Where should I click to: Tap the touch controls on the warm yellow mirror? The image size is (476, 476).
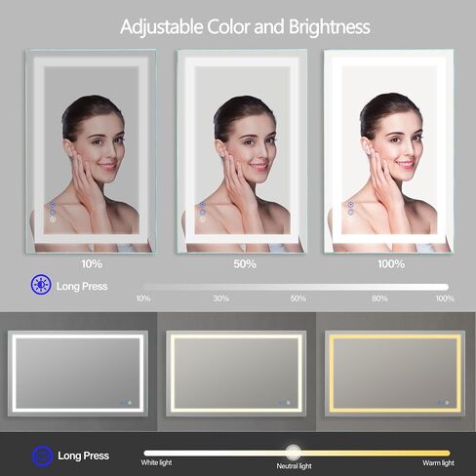pos(443,403)
